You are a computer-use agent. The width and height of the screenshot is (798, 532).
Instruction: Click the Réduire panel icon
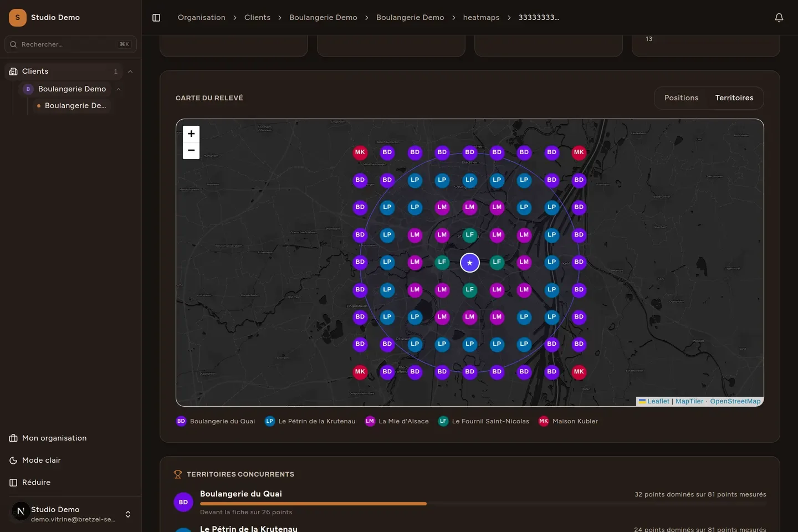click(x=13, y=483)
